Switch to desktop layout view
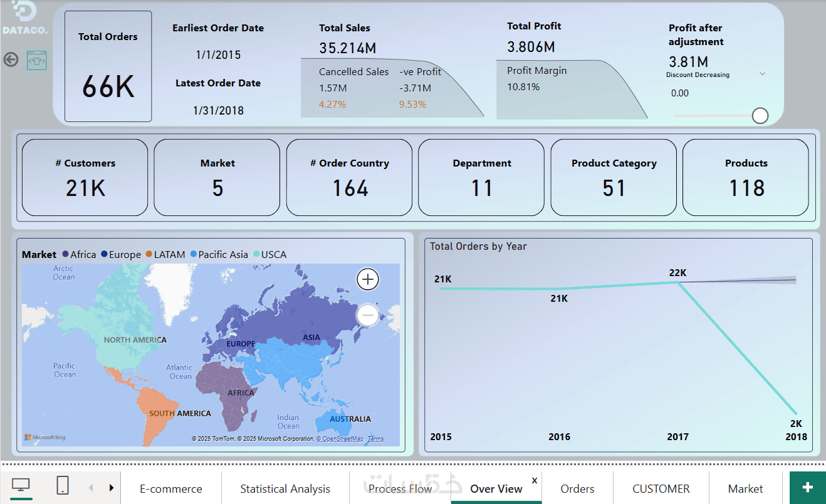This screenshot has width=826, height=504. tap(21, 486)
